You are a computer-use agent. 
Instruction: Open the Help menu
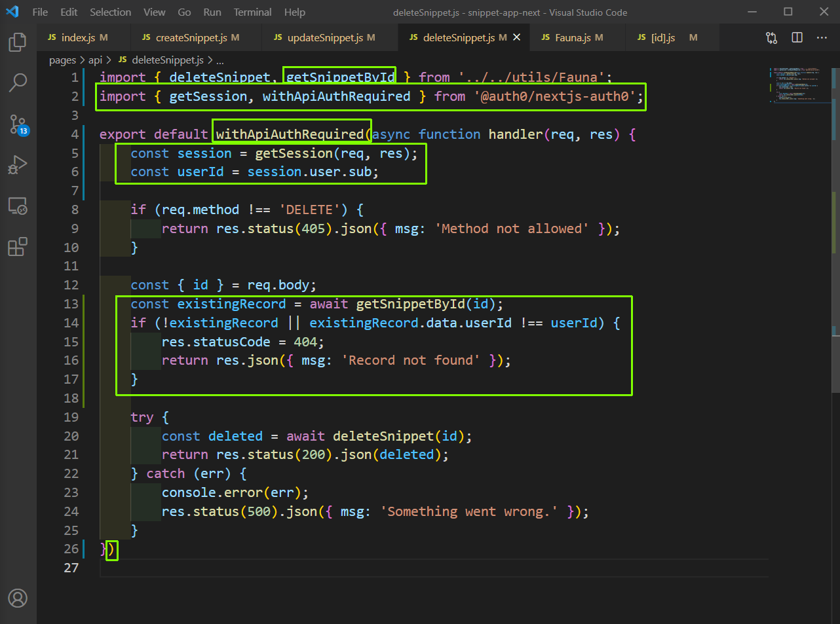click(295, 12)
